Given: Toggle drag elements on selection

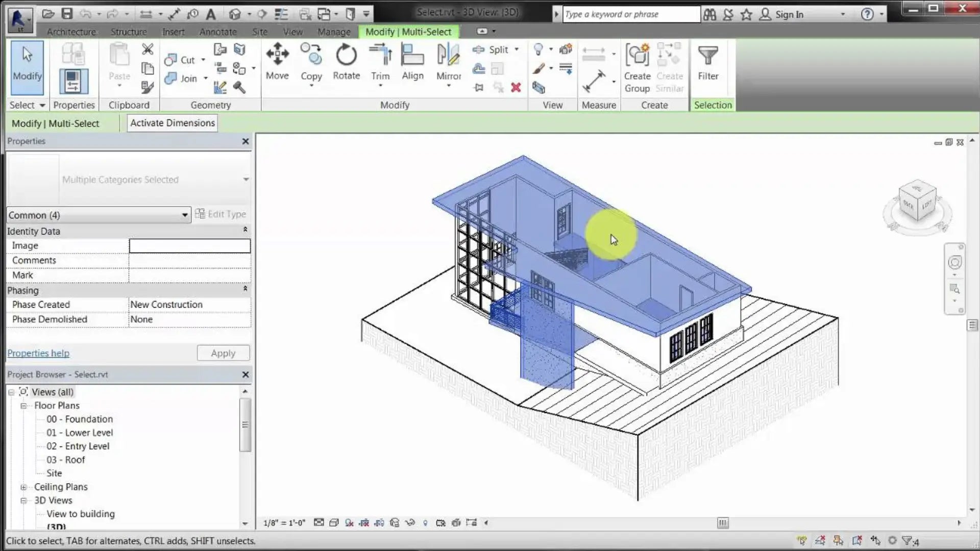Looking at the screenshot, I should click(x=875, y=541).
